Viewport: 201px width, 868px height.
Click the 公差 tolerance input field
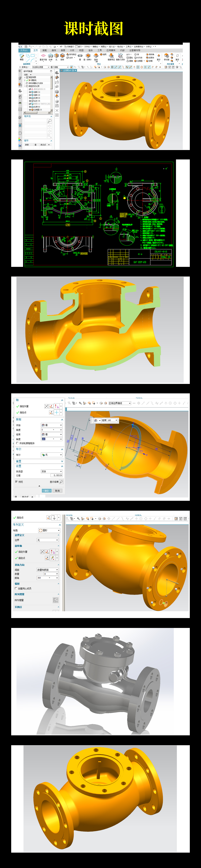[x=56, y=476]
